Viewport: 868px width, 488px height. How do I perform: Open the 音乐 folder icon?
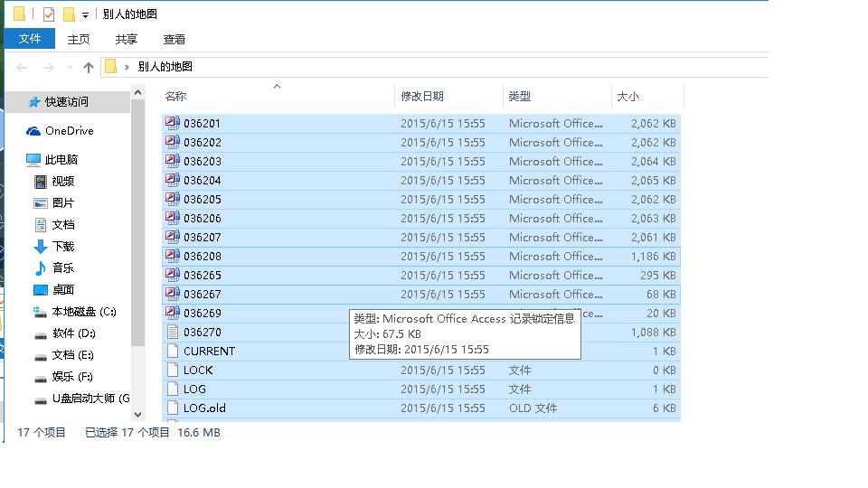pyautogui.click(x=41, y=267)
